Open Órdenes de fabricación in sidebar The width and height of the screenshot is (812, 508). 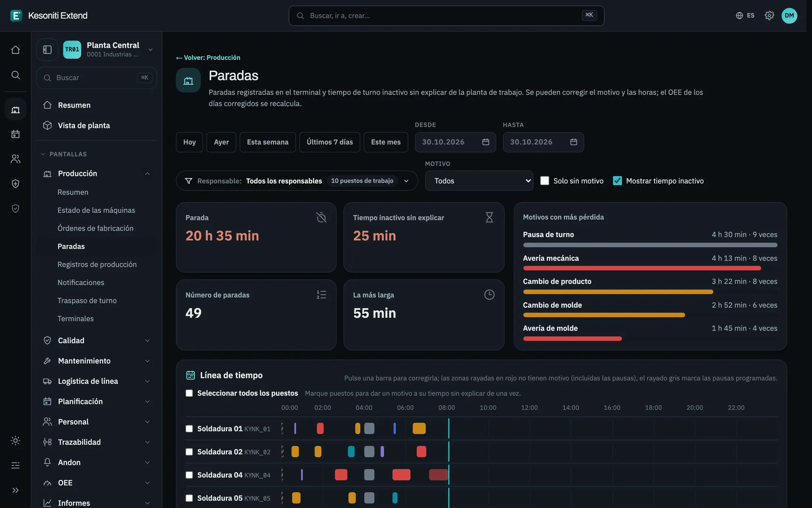[x=95, y=228]
